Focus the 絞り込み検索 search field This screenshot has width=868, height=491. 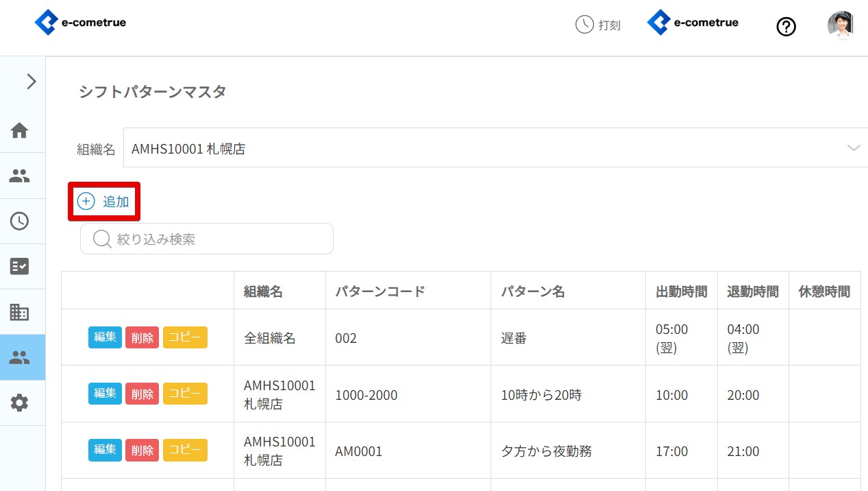pyautogui.click(x=207, y=239)
